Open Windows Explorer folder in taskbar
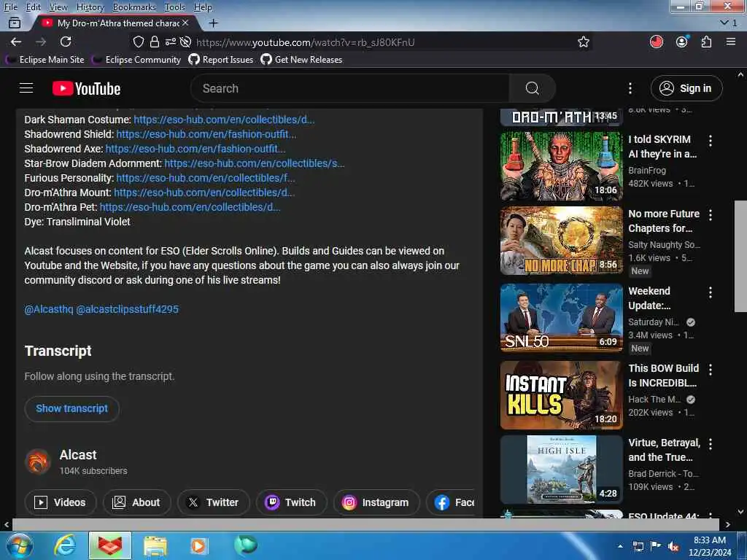 tap(155, 545)
